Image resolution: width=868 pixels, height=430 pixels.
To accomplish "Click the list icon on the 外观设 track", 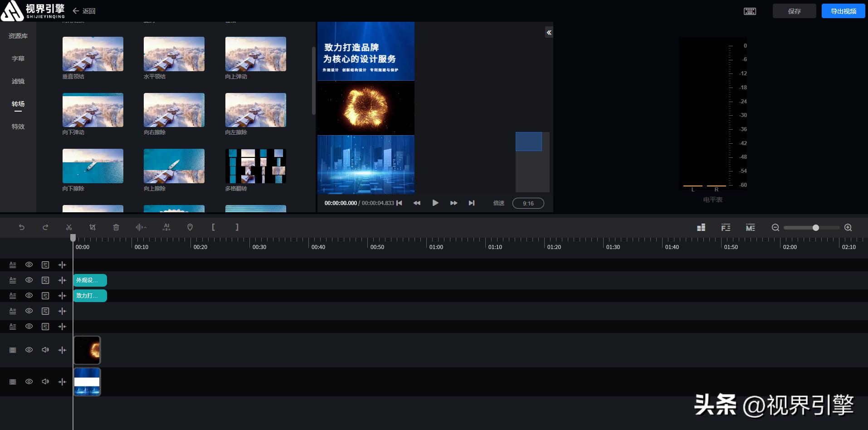I will (45, 280).
